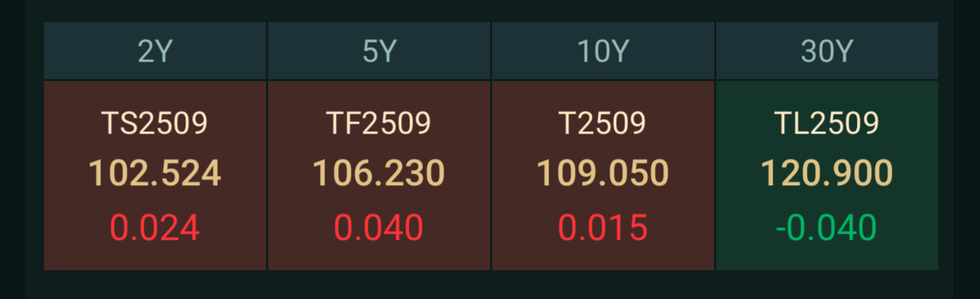This screenshot has height=299, width=980.
Task: Open the TL2509 contract tile
Action: (x=827, y=175)
